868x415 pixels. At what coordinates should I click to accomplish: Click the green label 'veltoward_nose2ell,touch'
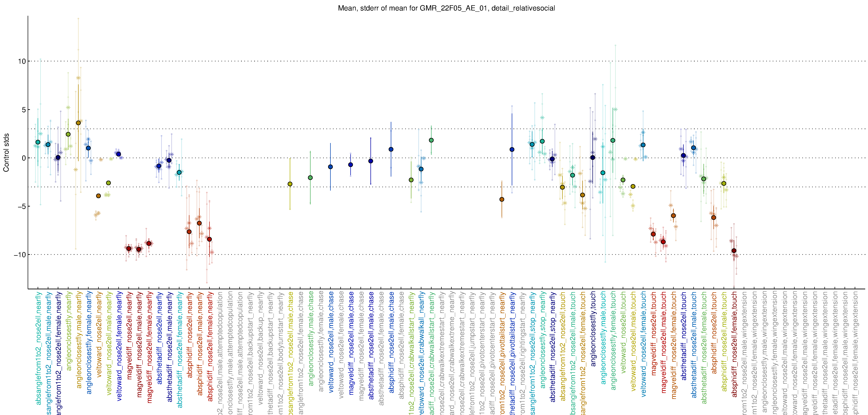pyautogui.click(x=624, y=332)
